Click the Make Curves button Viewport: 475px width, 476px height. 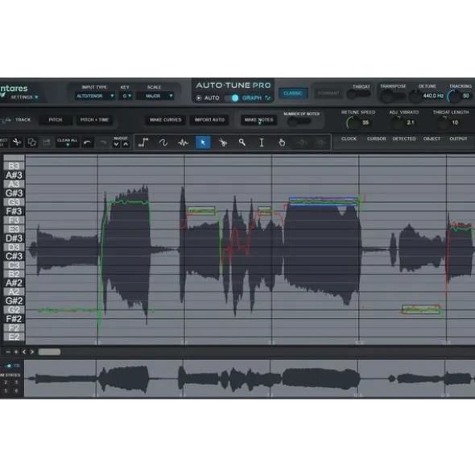point(165,120)
